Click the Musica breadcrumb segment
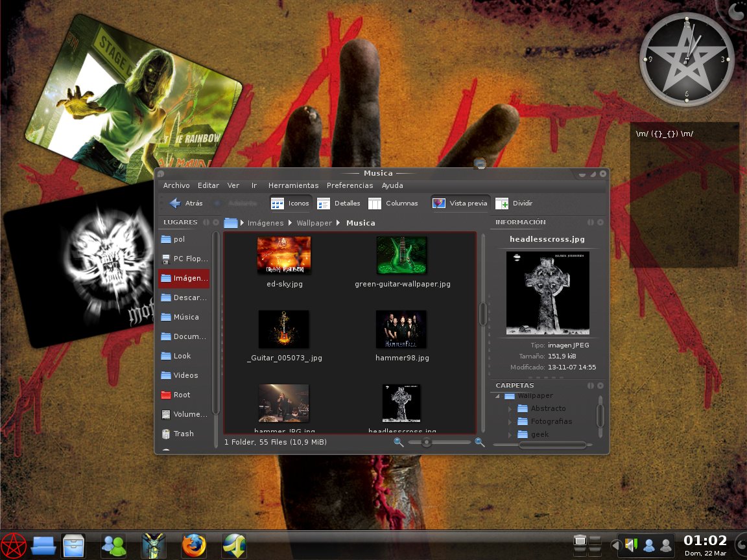747x560 pixels. click(361, 223)
